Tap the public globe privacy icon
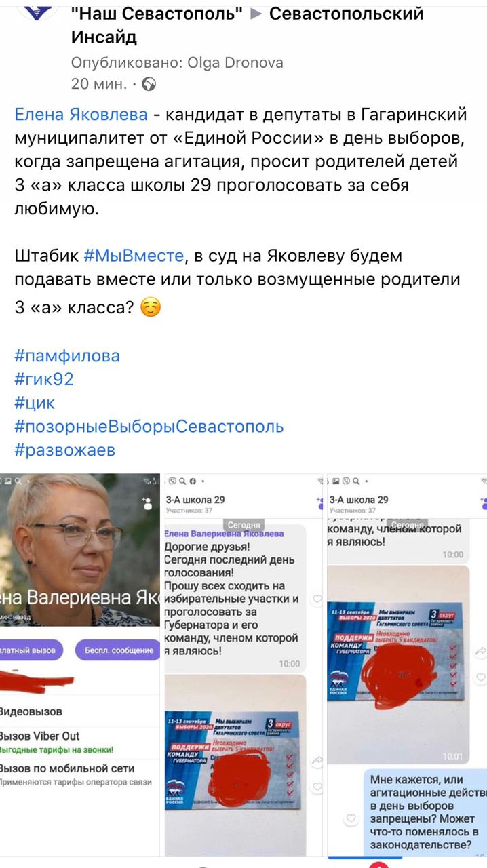Image resolution: width=487 pixels, height=868 pixels. point(149,85)
